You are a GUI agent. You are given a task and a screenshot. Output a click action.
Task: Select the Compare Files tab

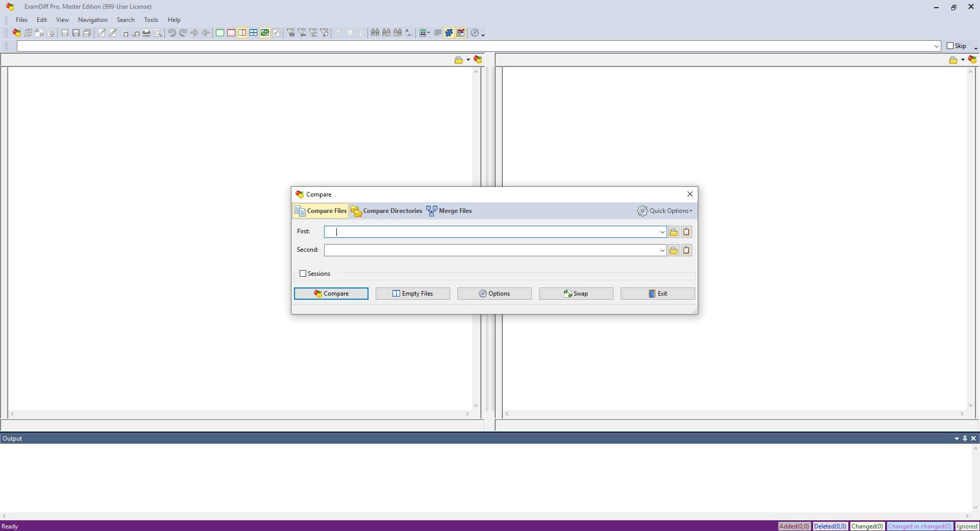point(321,211)
